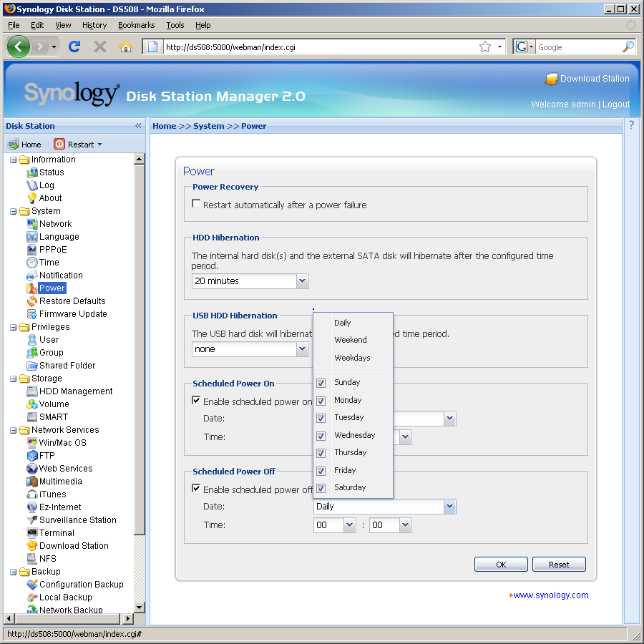
Task: Open Restore Defaults icon
Action: pos(32,301)
